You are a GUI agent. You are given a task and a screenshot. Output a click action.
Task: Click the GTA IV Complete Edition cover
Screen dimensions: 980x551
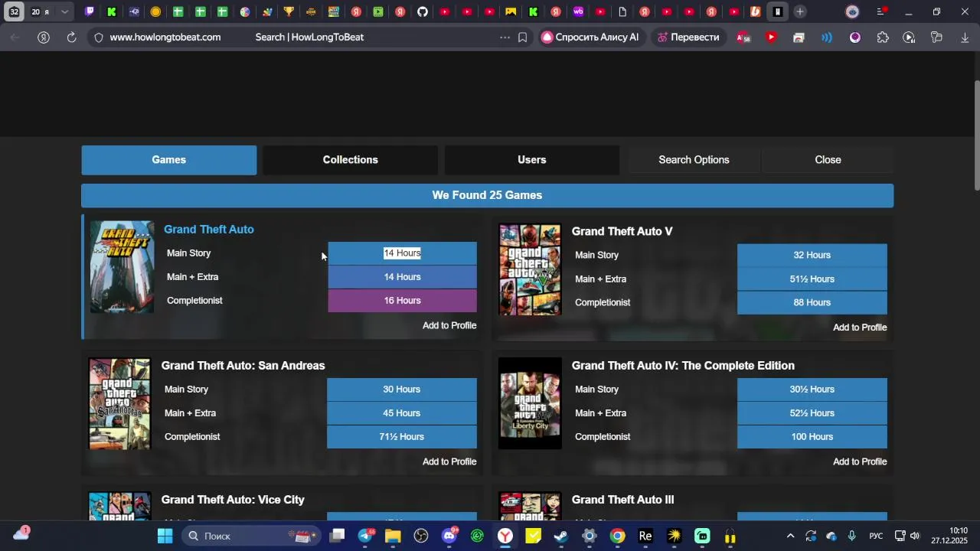pyautogui.click(x=530, y=403)
